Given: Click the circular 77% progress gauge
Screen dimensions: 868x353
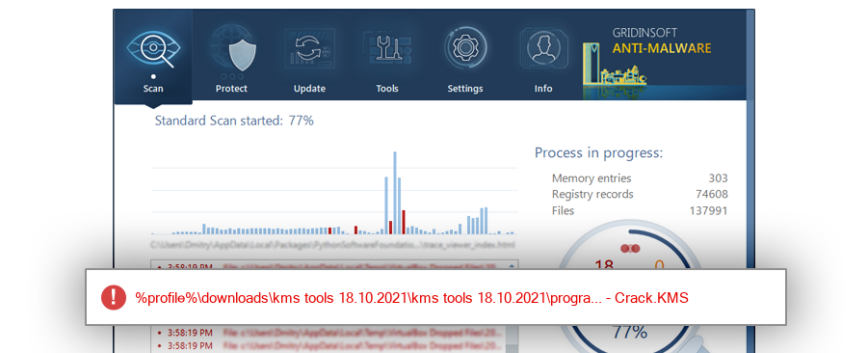Looking at the screenshot, I should (630, 286).
